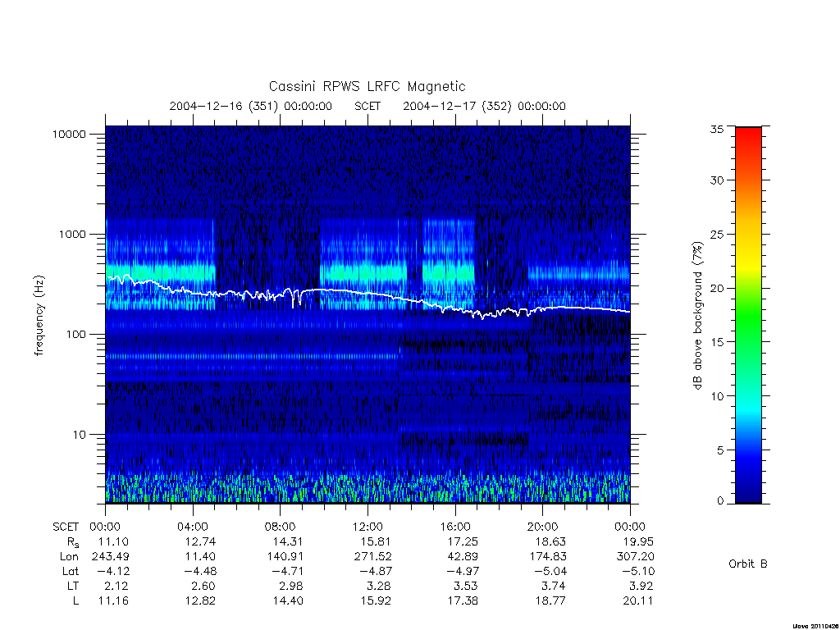
Task: Click the LT value '3.92'
Action: tap(641, 586)
